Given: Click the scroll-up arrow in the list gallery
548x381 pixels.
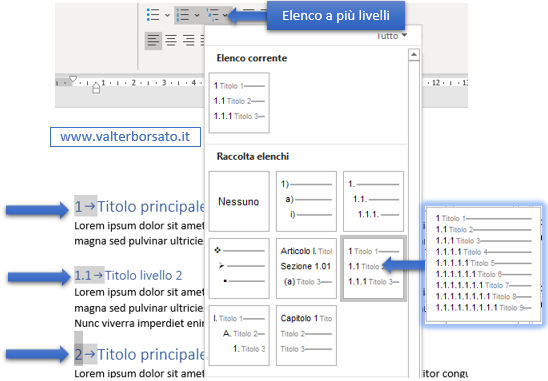Looking at the screenshot, I should tap(414, 55).
